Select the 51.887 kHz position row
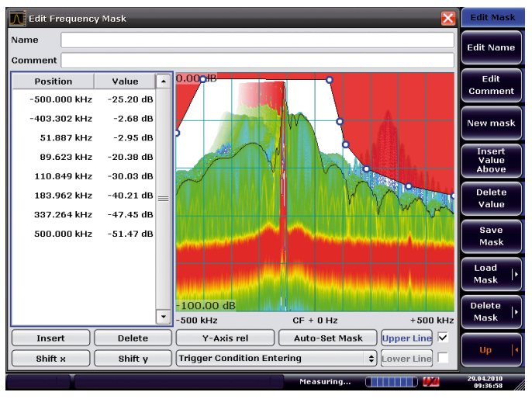The image size is (532, 399). [66, 138]
